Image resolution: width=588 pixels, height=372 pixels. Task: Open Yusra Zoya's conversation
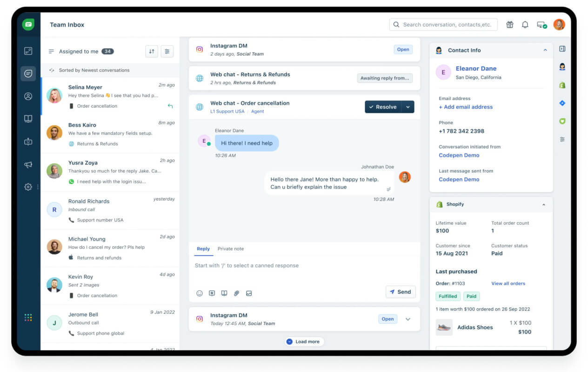[110, 172]
